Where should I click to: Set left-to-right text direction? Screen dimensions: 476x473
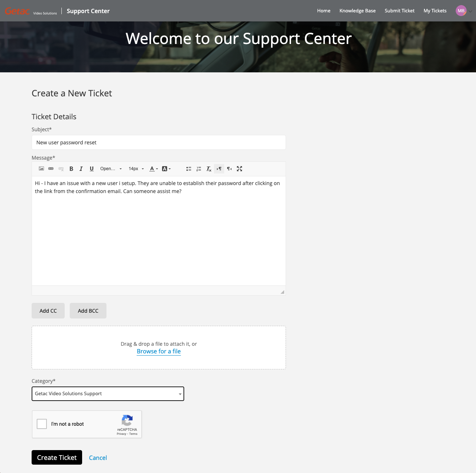pos(219,169)
